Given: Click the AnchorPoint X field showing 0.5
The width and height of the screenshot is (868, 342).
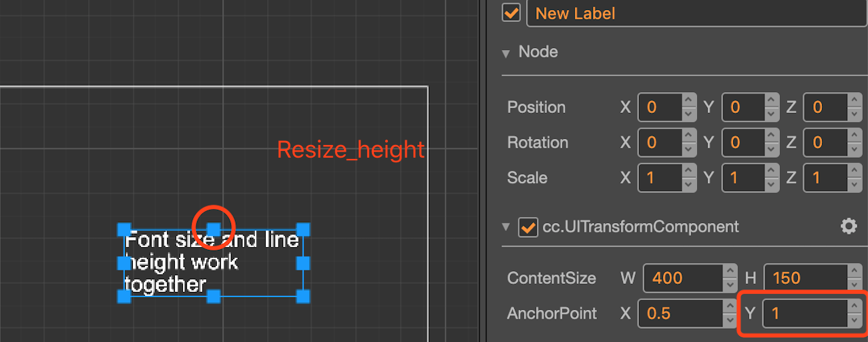Looking at the screenshot, I should coord(681,313).
